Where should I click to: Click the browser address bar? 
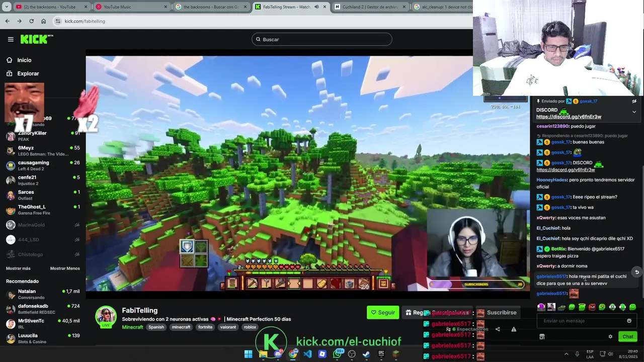click(x=262, y=21)
